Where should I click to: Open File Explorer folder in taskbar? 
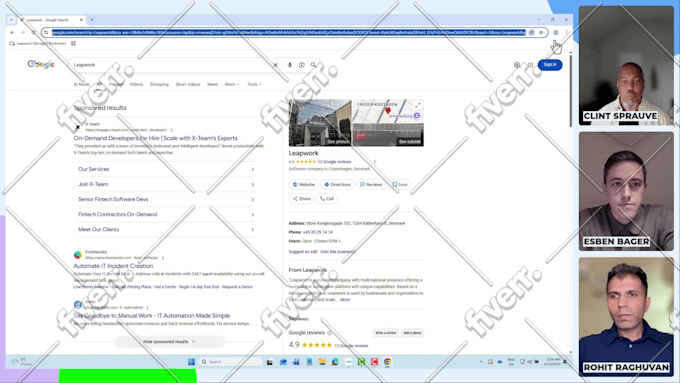[x=322, y=362]
